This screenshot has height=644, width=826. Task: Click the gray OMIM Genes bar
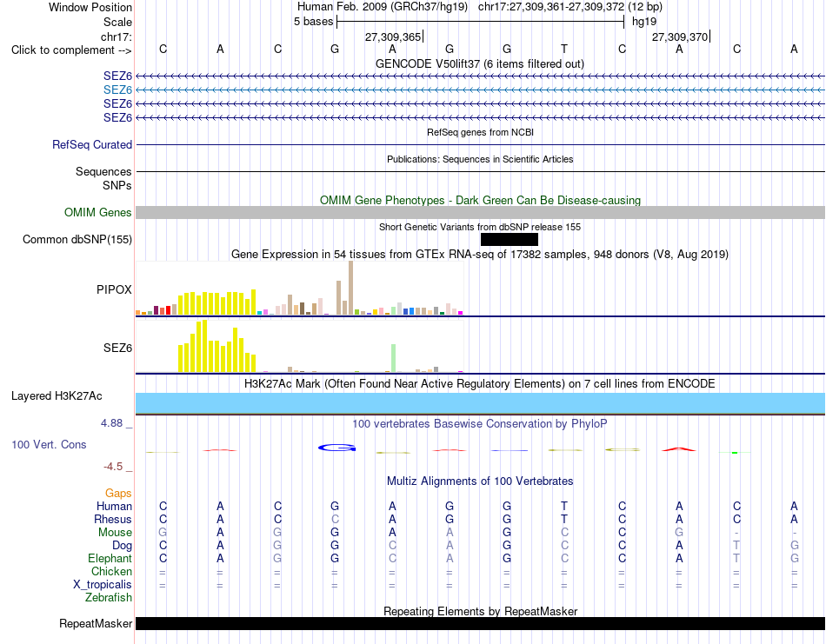point(480,213)
